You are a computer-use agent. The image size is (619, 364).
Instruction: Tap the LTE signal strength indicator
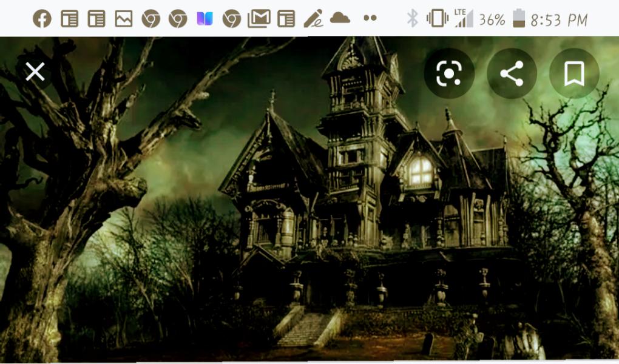[x=464, y=19]
